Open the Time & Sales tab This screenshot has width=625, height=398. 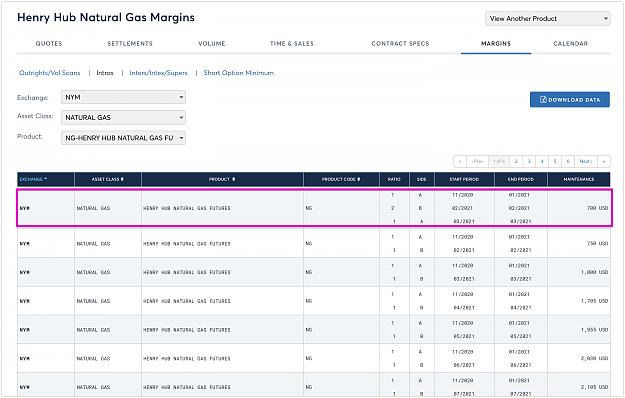[x=292, y=43]
